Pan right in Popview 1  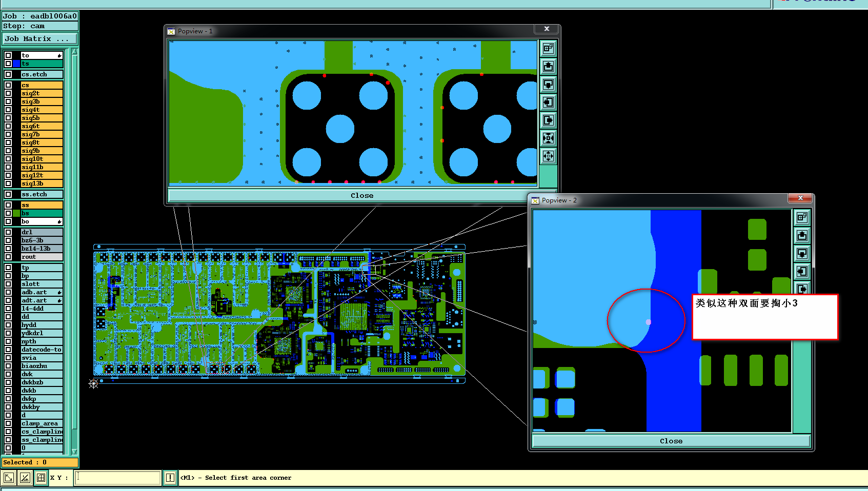[548, 120]
